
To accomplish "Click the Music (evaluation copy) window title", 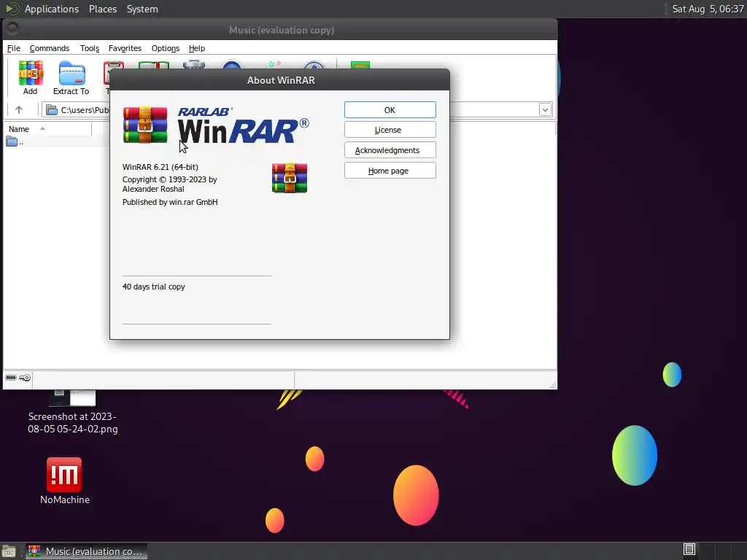I will [x=281, y=30].
